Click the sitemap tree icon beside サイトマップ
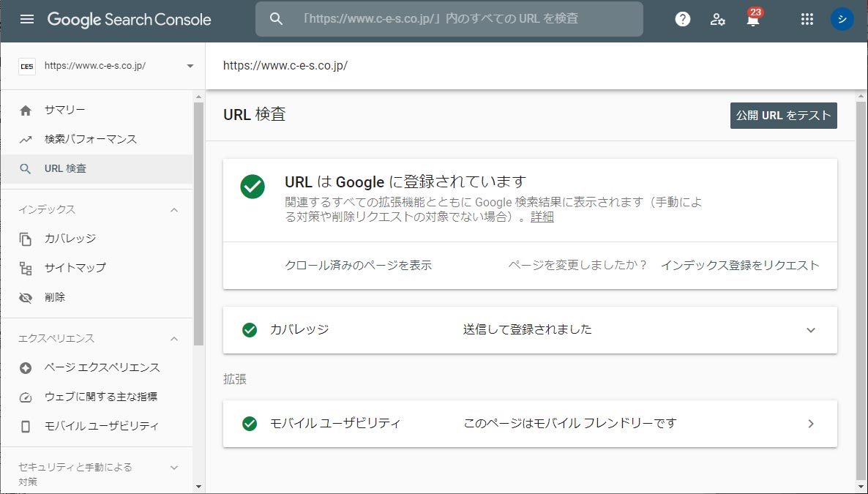This screenshot has height=494, width=868. [26, 268]
